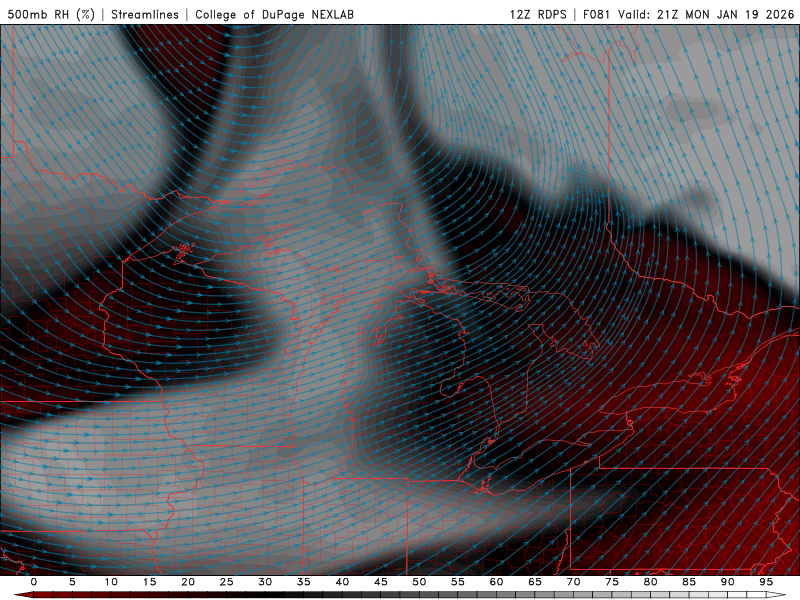
Task: Click the colorbar scale label '0'
Action: pos(34,582)
